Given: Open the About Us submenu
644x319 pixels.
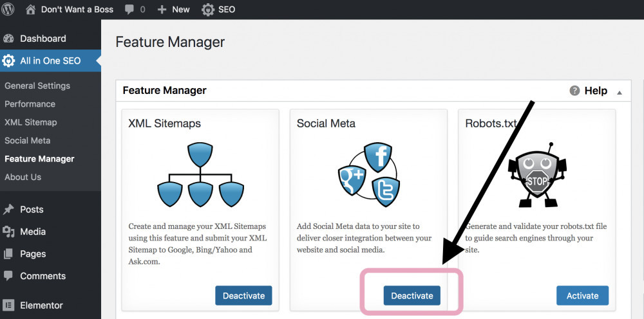Looking at the screenshot, I should (23, 177).
